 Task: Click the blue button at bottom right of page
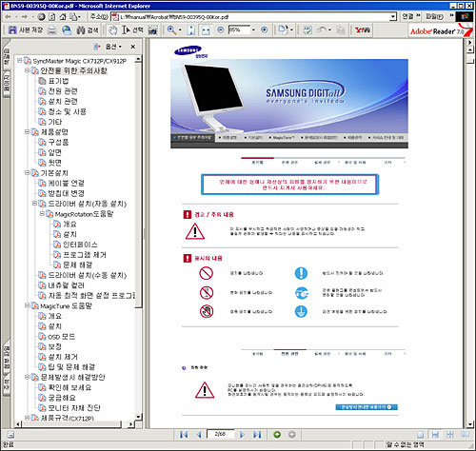pos(367,407)
